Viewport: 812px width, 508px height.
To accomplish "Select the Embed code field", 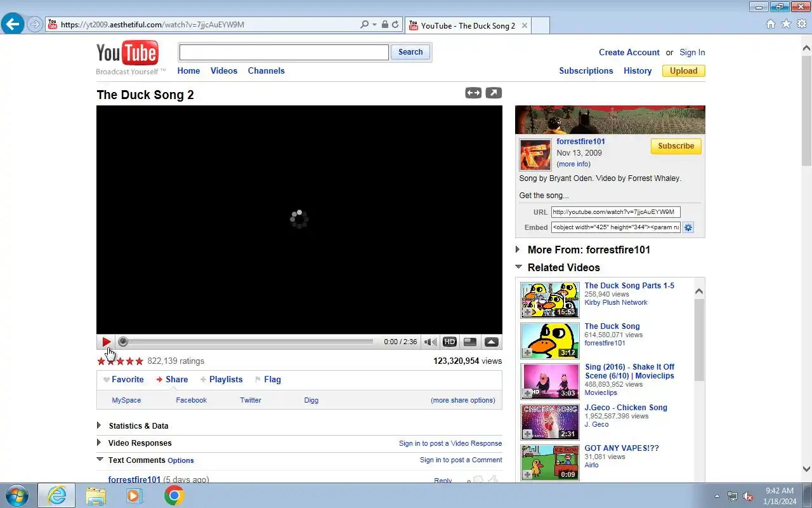I will pyautogui.click(x=615, y=227).
